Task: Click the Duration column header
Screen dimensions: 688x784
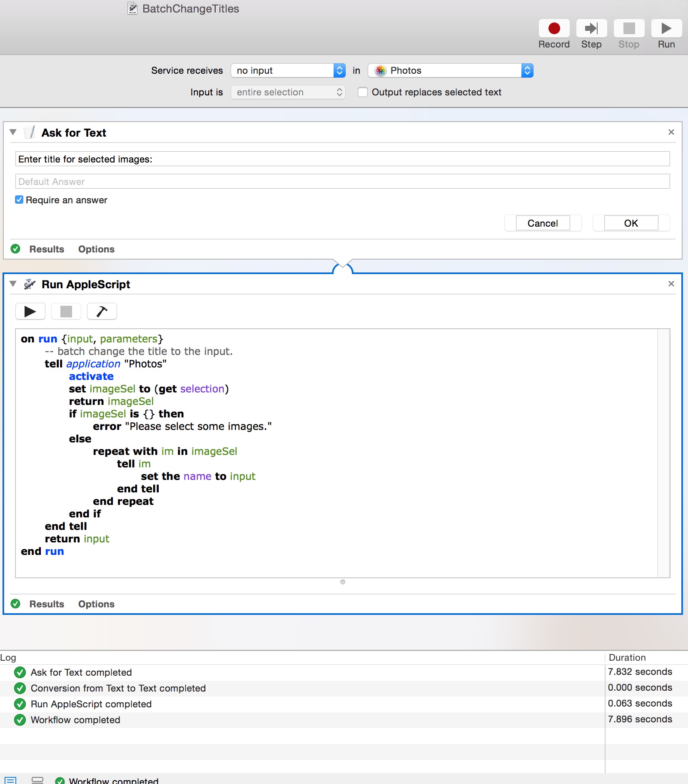Action: (x=627, y=657)
